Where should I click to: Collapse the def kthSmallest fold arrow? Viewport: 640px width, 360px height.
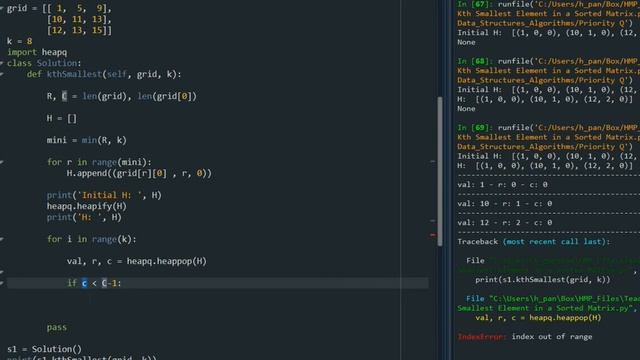[x=2, y=74]
